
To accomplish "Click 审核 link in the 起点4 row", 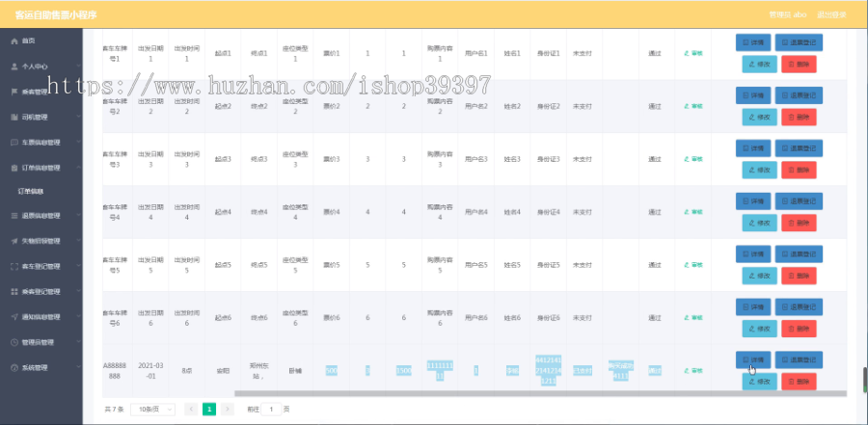I will point(693,212).
